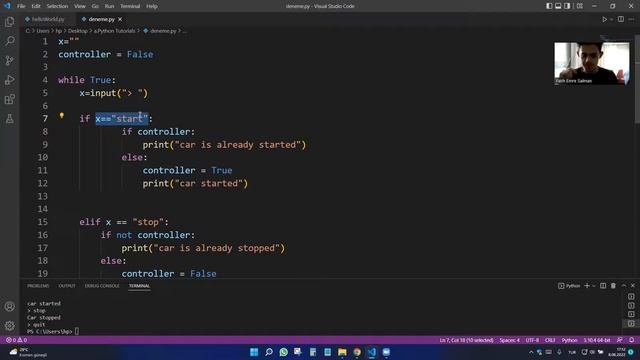The height and width of the screenshot is (360, 640).
Task: Click the a.Python Tutorials breadcrumb folder
Action: coord(114,31)
